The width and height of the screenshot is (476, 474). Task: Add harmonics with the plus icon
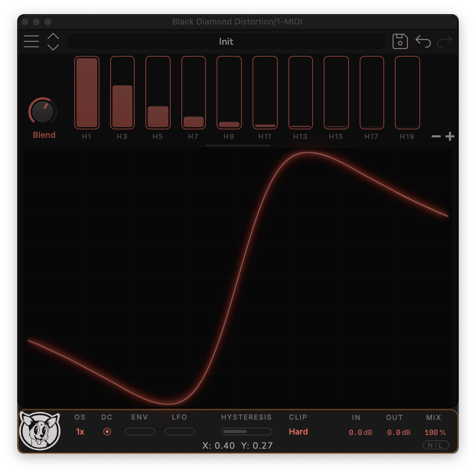(x=450, y=136)
